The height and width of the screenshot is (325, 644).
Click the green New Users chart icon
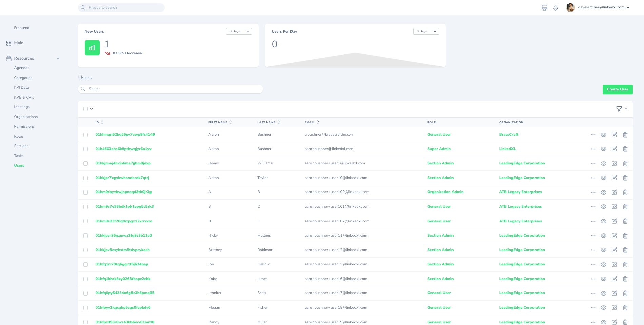[92, 48]
